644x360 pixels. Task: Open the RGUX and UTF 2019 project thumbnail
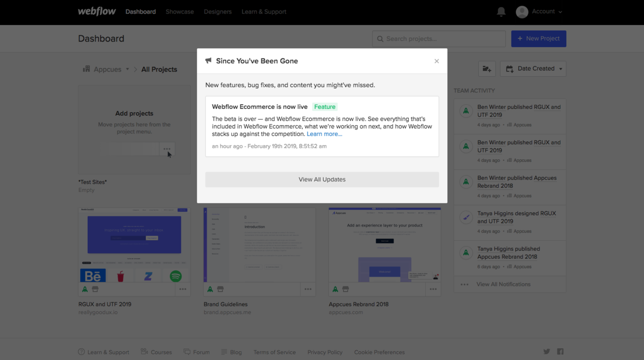(135, 245)
